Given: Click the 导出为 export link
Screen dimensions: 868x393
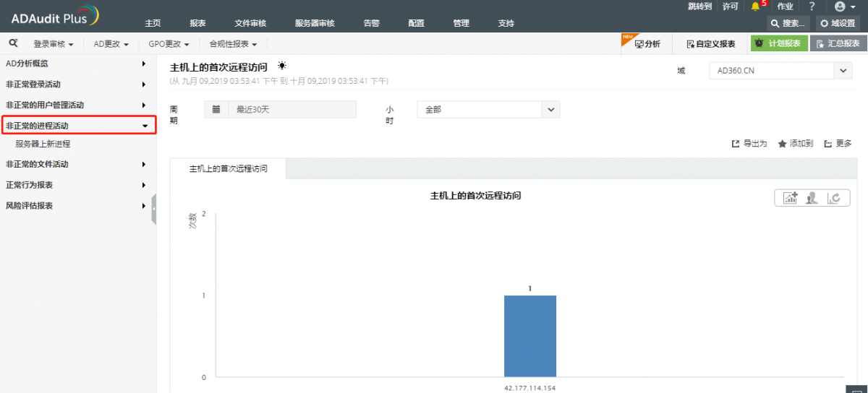Looking at the screenshot, I should 749,144.
